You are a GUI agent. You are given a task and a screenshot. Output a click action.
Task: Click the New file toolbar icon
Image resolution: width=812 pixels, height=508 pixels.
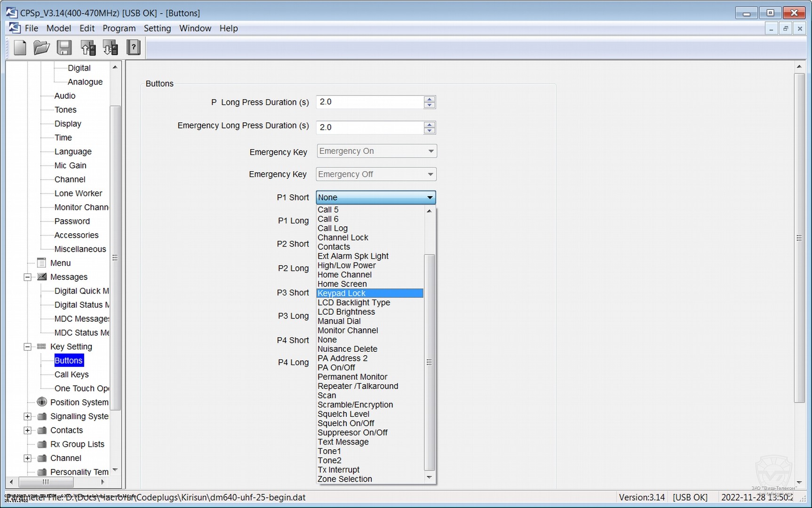pos(20,48)
